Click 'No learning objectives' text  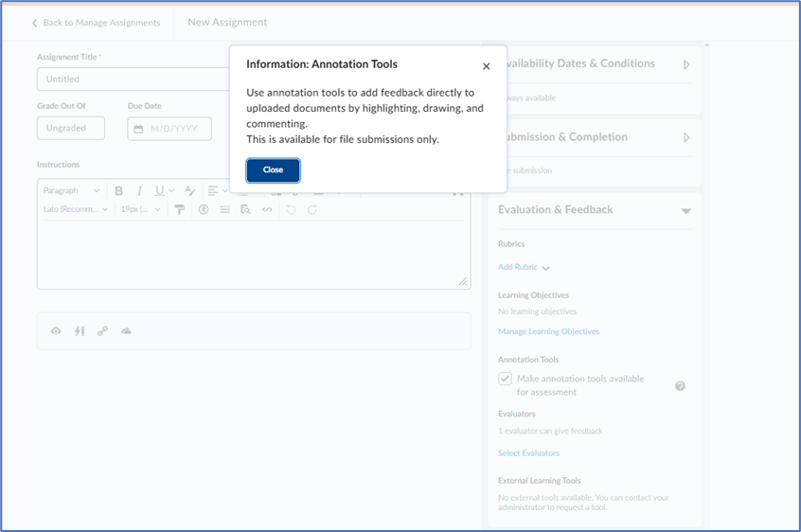(537, 311)
